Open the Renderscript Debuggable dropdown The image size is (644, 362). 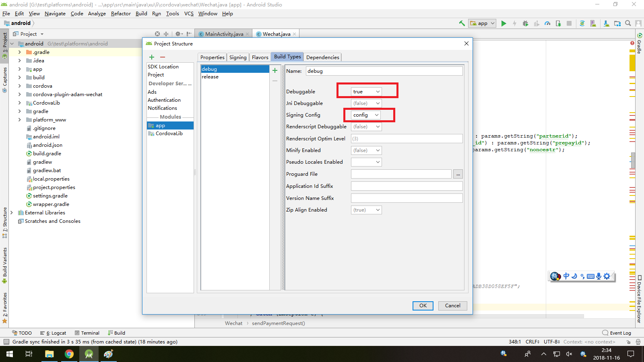coord(366,127)
